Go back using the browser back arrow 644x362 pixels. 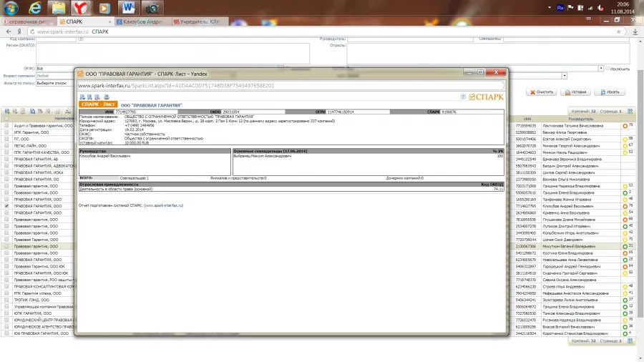9,31
